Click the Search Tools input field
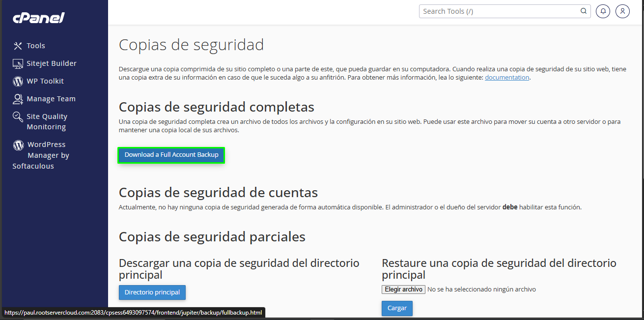 [496, 11]
